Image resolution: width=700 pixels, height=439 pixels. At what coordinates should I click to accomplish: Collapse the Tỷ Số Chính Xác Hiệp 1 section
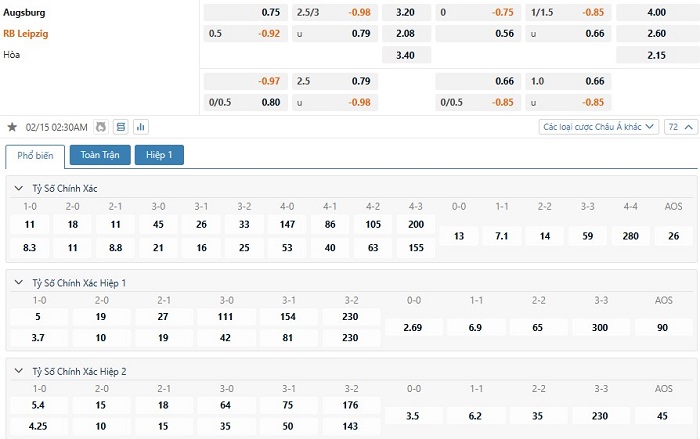pyautogui.click(x=20, y=283)
